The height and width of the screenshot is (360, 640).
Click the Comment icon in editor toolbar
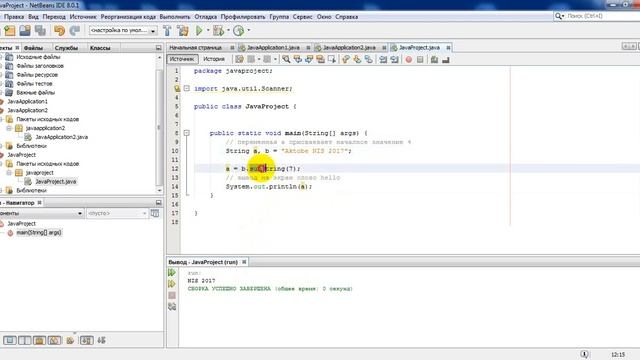click(x=434, y=60)
